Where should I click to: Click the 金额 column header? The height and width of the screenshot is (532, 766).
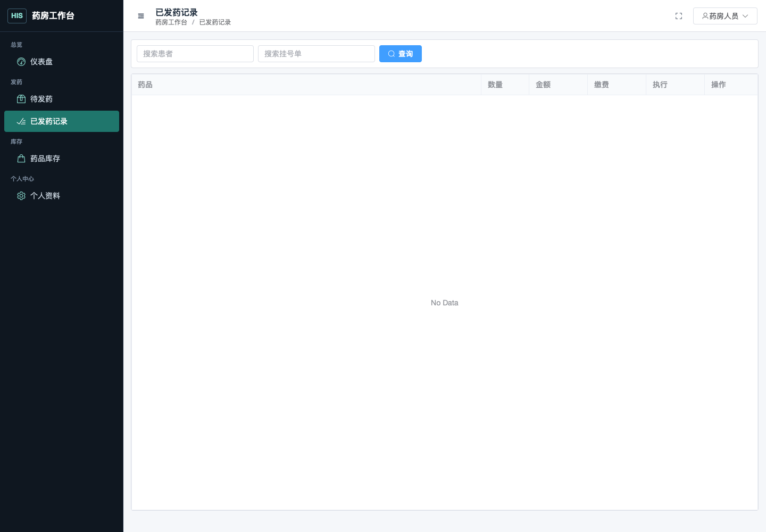[559, 85]
